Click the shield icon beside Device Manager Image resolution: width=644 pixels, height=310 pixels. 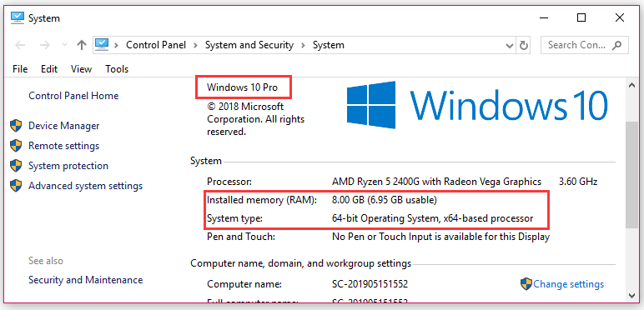(x=16, y=126)
